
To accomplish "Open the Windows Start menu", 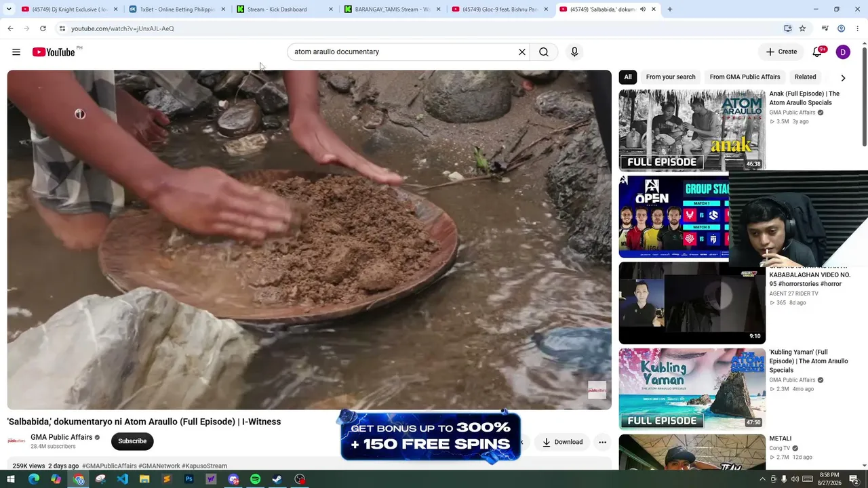I will tap(11, 479).
